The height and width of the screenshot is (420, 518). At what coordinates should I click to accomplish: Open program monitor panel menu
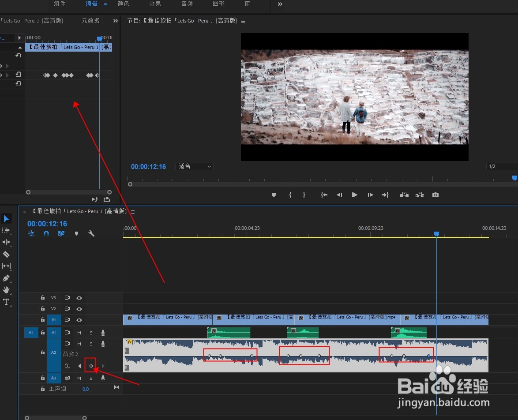point(243,21)
